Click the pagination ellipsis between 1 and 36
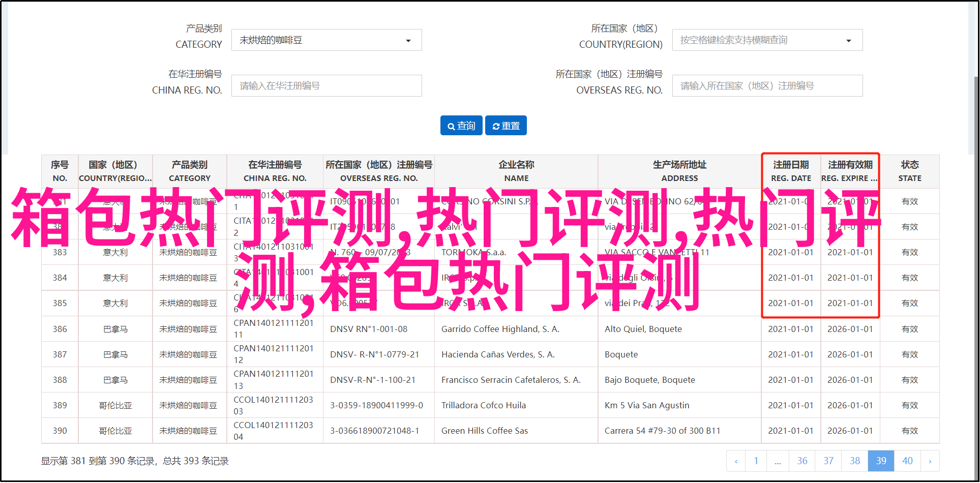 tap(778, 461)
